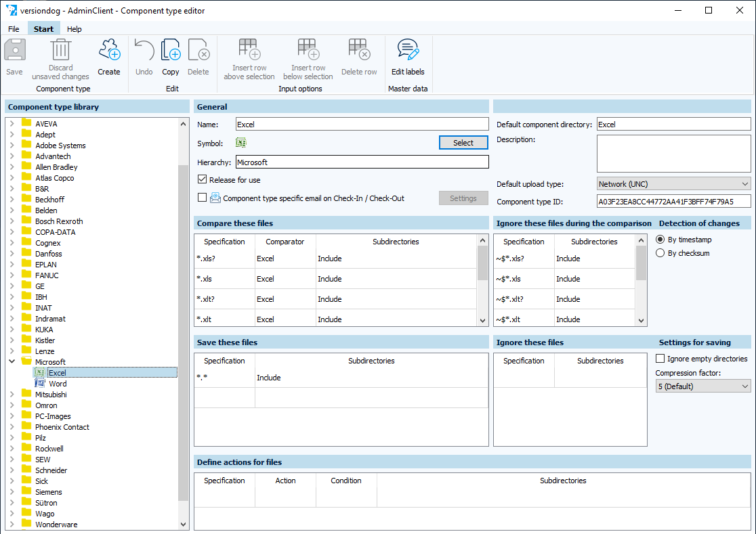The image size is (756, 534).
Task: Click the AVEVA folder icon
Action: [x=26, y=123]
